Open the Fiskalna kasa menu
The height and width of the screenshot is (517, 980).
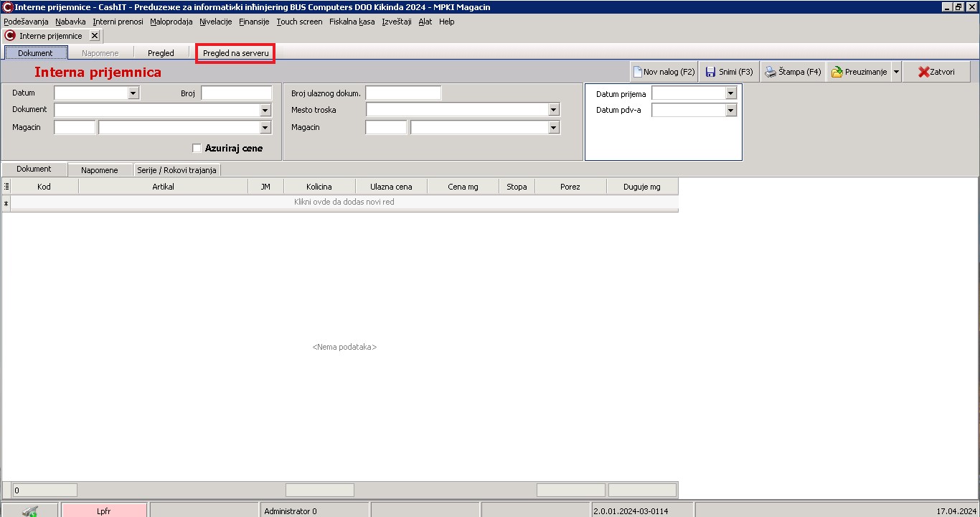click(x=352, y=22)
